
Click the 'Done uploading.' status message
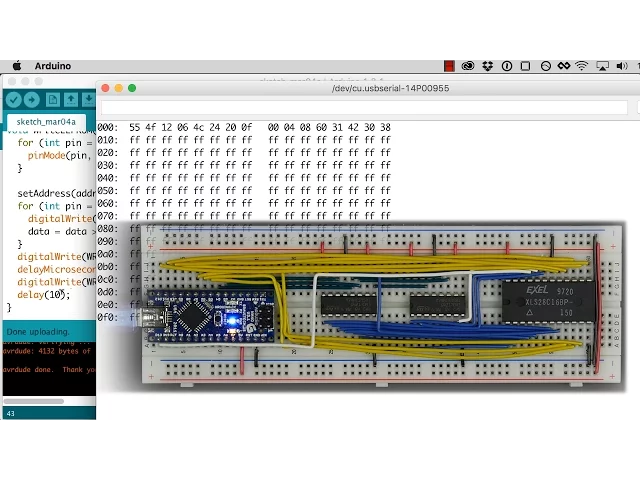pyautogui.click(x=38, y=332)
